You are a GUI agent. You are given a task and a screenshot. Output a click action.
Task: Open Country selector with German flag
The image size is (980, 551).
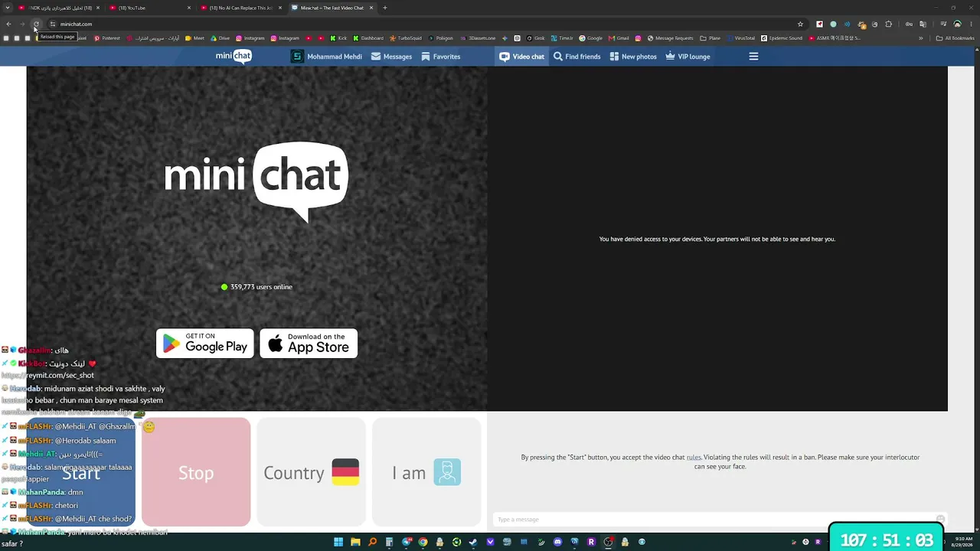click(x=311, y=472)
